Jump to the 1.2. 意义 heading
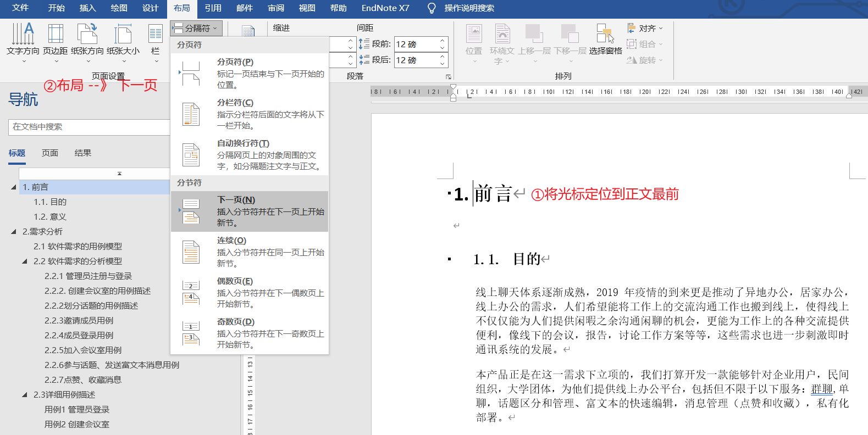Viewport: 868px width, 435px height. [50, 217]
